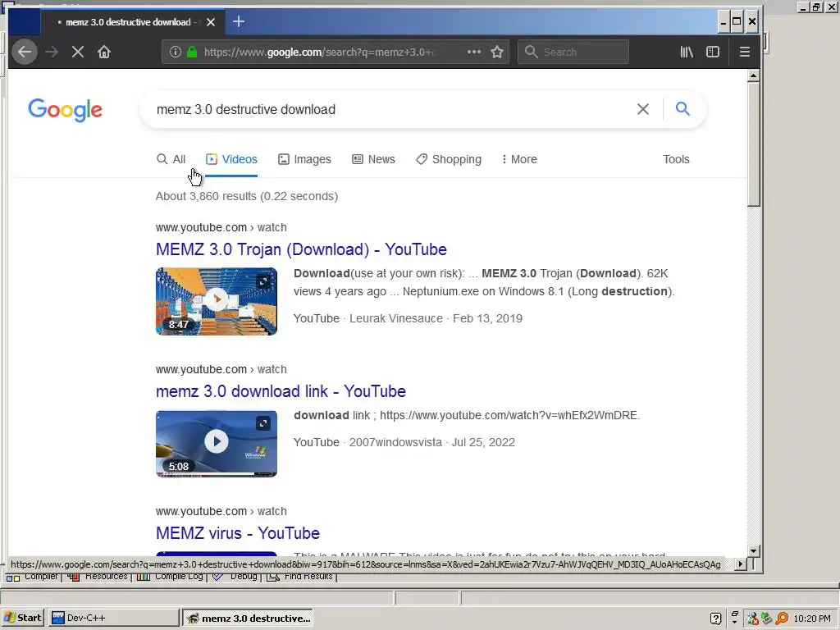
Task: Switch to All search results
Action: pyautogui.click(x=171, y=159)
